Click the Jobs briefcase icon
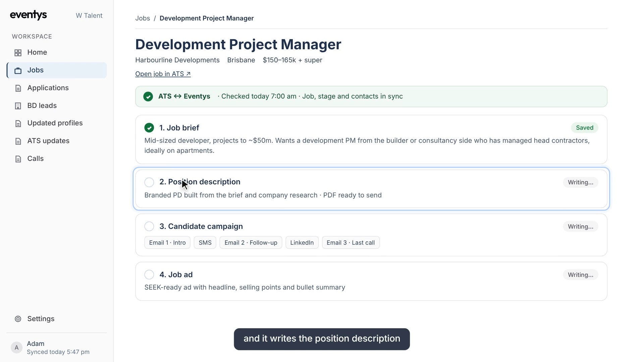 pyautogui.click(x=18, y=70)
